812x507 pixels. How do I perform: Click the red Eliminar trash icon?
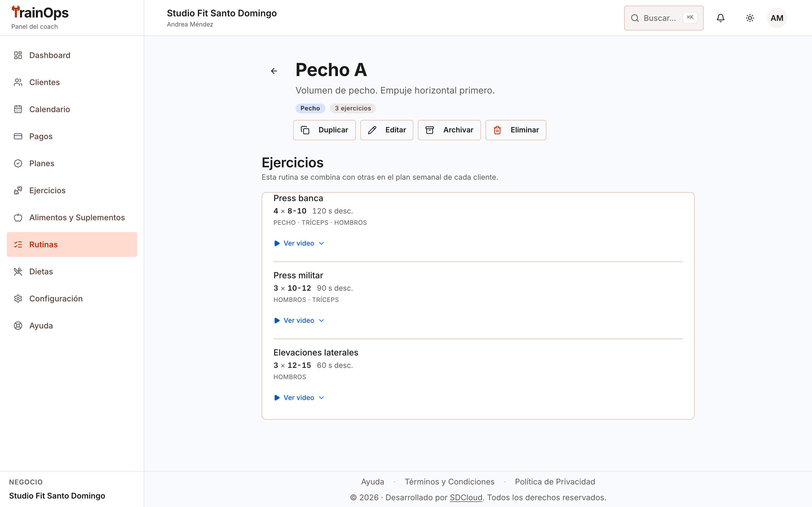(x=497, y=130)
